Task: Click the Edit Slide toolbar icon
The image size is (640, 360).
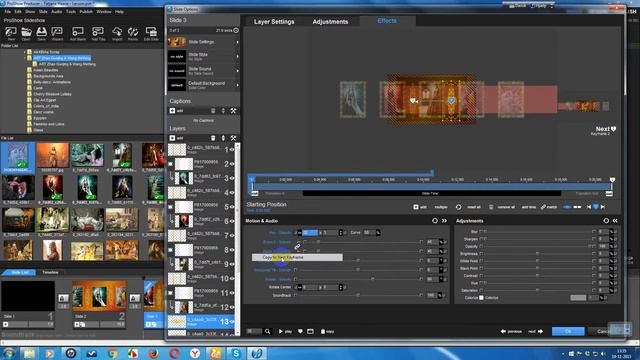Action: (151, 32)
